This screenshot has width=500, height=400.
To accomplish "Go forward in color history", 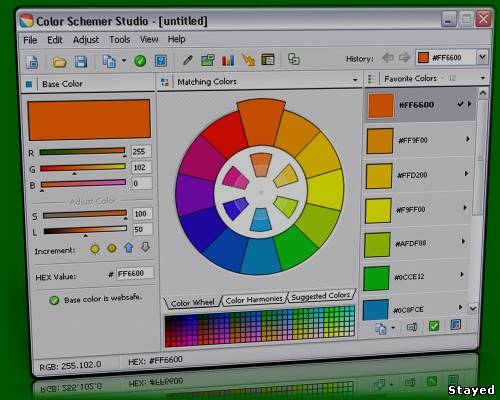I will tap(404, 57).
